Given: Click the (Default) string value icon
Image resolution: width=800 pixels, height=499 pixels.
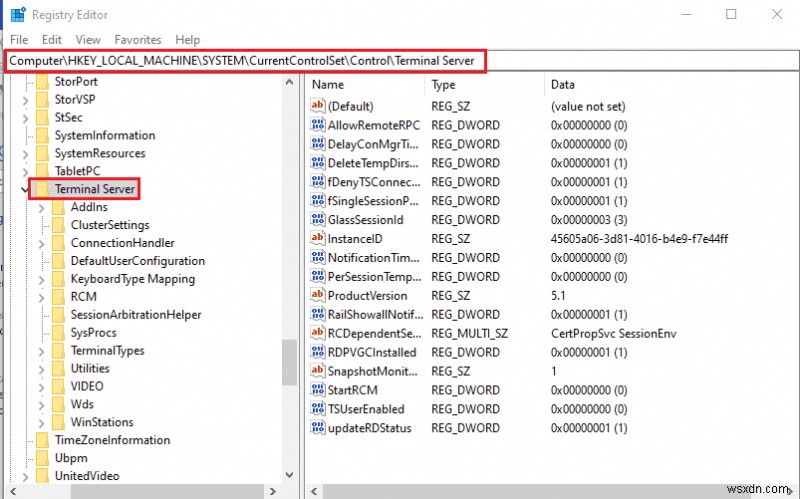Looking at the screenshot, I should click(x=317, y=106).
